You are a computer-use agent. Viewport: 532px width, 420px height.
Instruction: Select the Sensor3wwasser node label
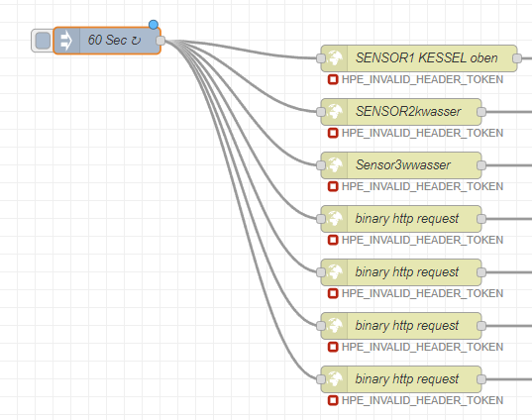pyautogui.click(x=403, y=164)
